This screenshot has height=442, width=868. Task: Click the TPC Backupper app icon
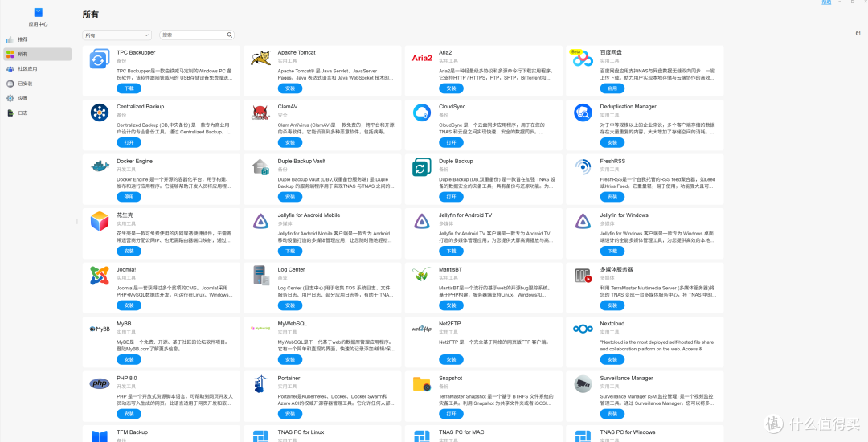(100, 59)
